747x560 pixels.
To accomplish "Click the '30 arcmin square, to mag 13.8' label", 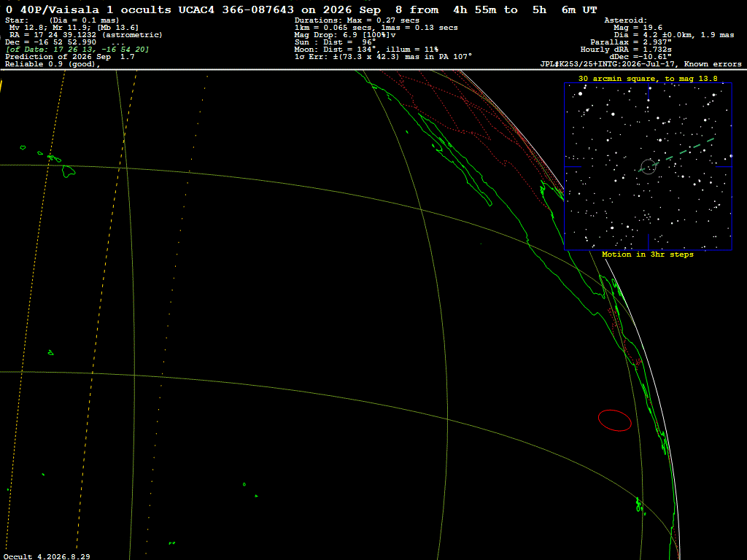I will coord(648,79).
